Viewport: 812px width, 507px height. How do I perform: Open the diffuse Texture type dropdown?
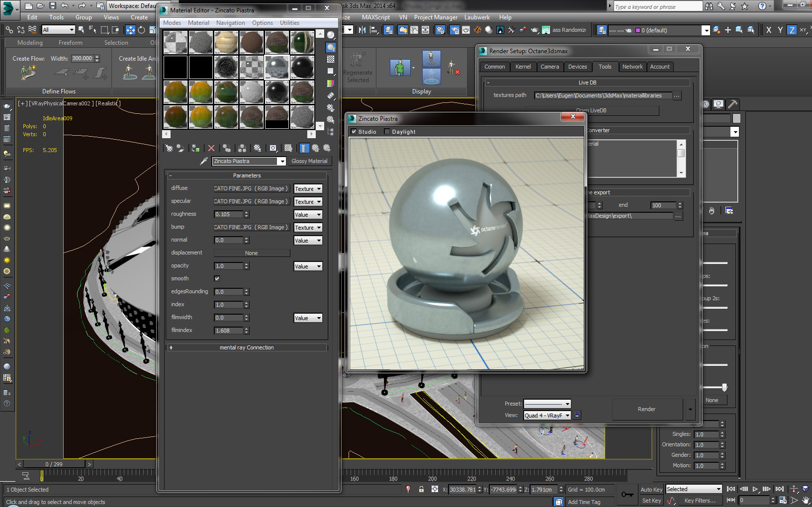(x=308, y=189)
